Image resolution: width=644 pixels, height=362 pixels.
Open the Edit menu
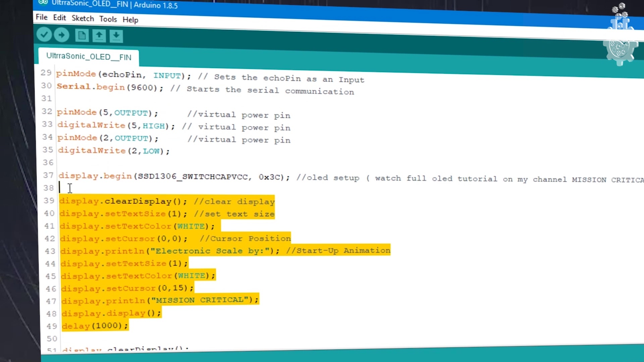(59, 18)
